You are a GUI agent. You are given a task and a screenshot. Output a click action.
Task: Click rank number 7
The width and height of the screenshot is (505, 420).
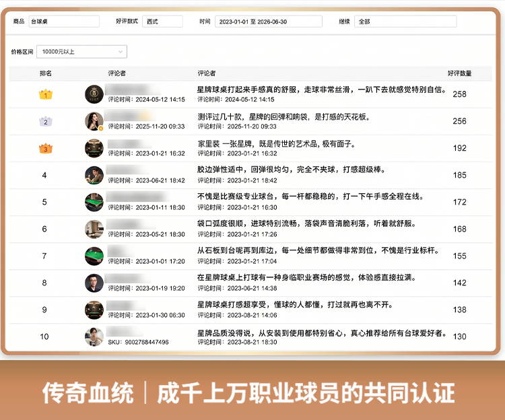(44, 256)
